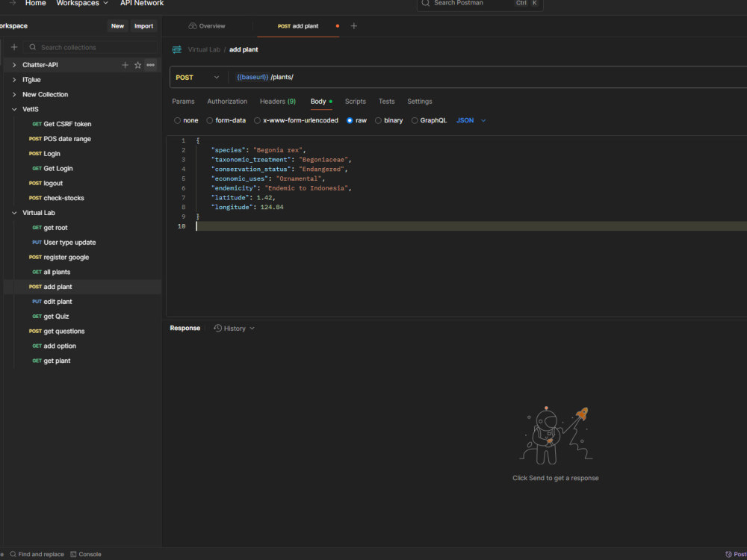Viewport: 747px width, 560px height.
Task: Click the "Begonia rex" species value
Action: pyautogui.click(x=278, y=150)
